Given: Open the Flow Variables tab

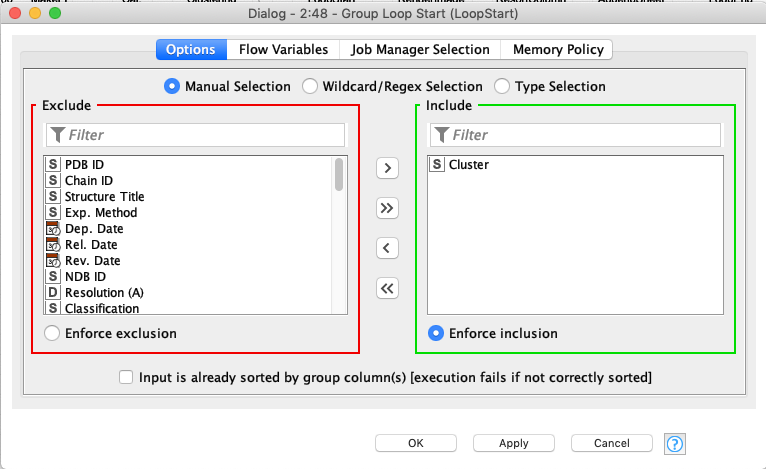Looking at the screenshot, I should (283, 49).
